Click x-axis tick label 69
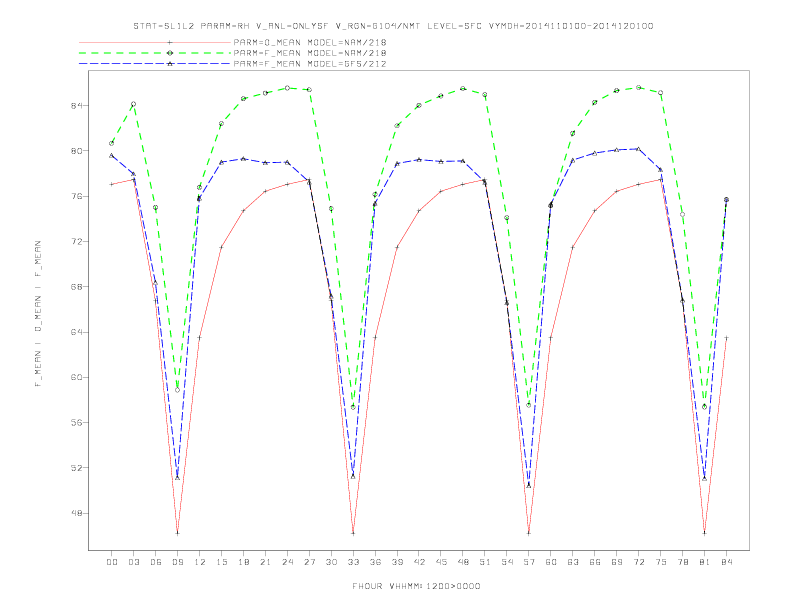 tap(617, 562)
